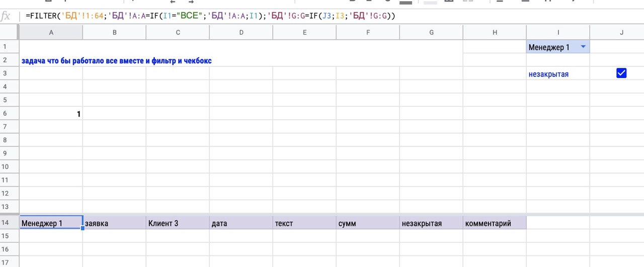Select row 3 header
The height and width of the screenshot is (267, 644).
pos(9,73)
